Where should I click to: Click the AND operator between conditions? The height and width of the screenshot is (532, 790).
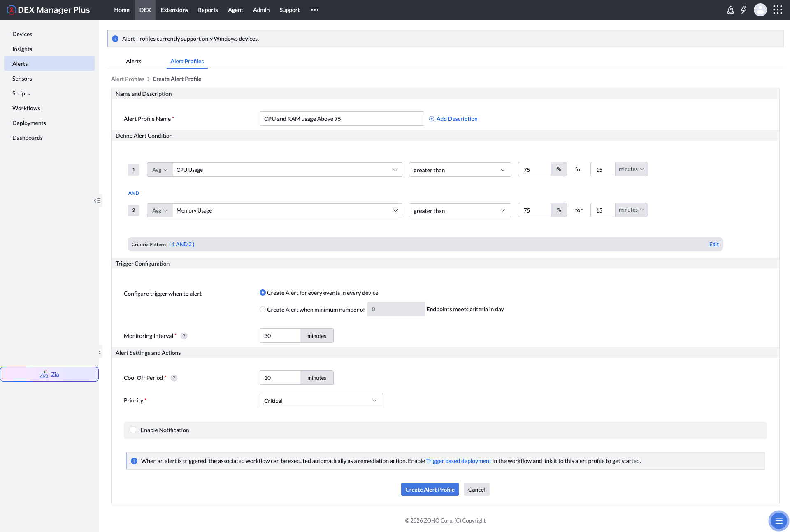point(134,193)
